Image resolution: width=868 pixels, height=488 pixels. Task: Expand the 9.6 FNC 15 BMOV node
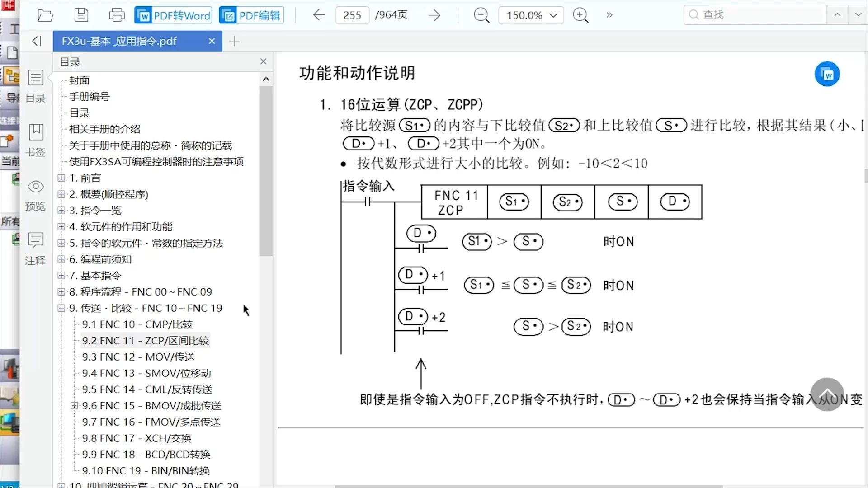[74, 405]
